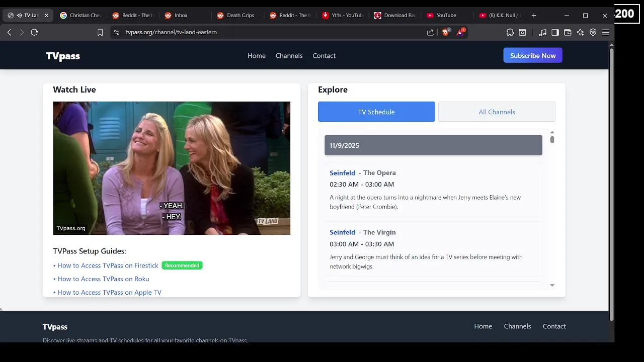Switch to the YouTube tab
Viewport: 644px width, 362px height.
pos(447,15)
